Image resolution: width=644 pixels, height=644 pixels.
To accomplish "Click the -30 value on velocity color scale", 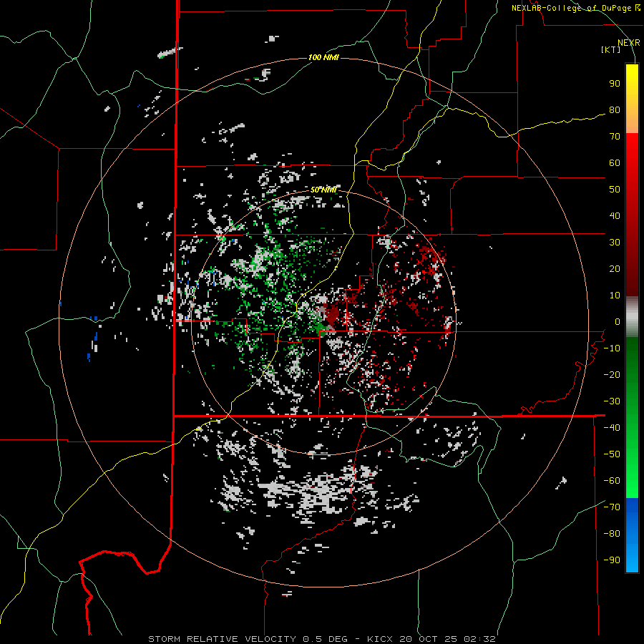I will pos(612,401).
